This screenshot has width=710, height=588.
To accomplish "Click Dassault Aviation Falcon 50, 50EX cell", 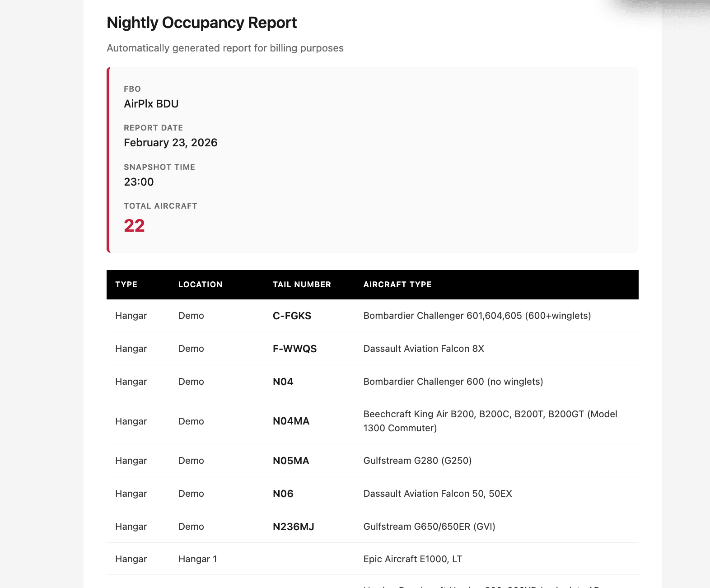I will point(438,494).
